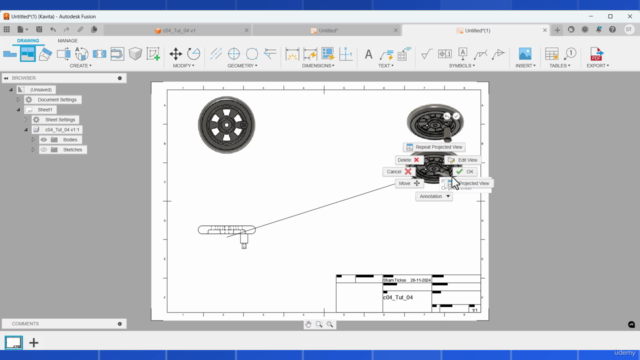
Task: Open the CREATE dropdown menu
Action: [80, 66]
